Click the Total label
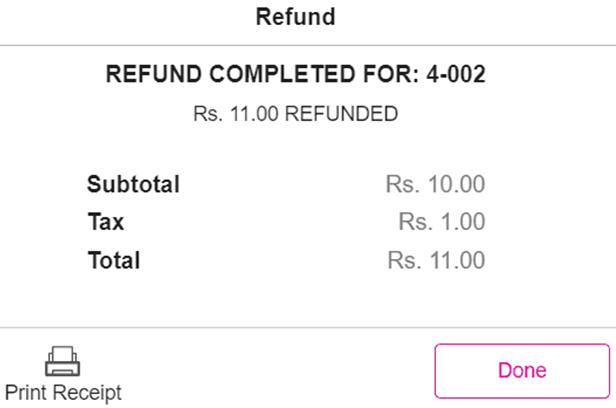Image resolution: width=616 pixels, height=408 pixels. [114, 261]
